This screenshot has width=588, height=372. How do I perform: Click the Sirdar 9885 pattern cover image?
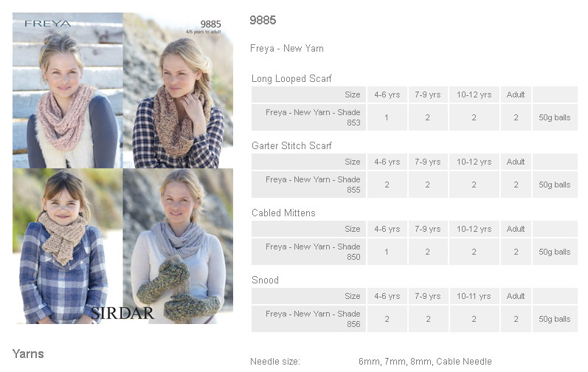pos(122,168)
